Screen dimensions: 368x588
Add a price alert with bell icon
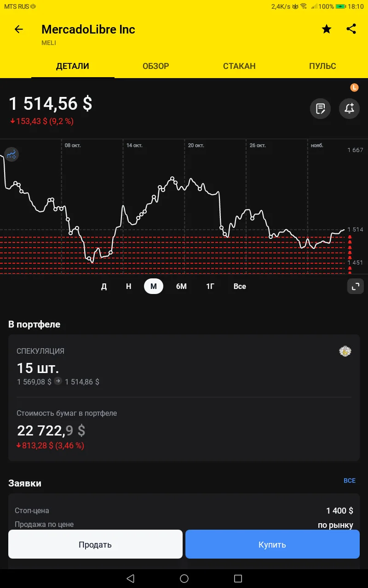click(x=349, y=109)
